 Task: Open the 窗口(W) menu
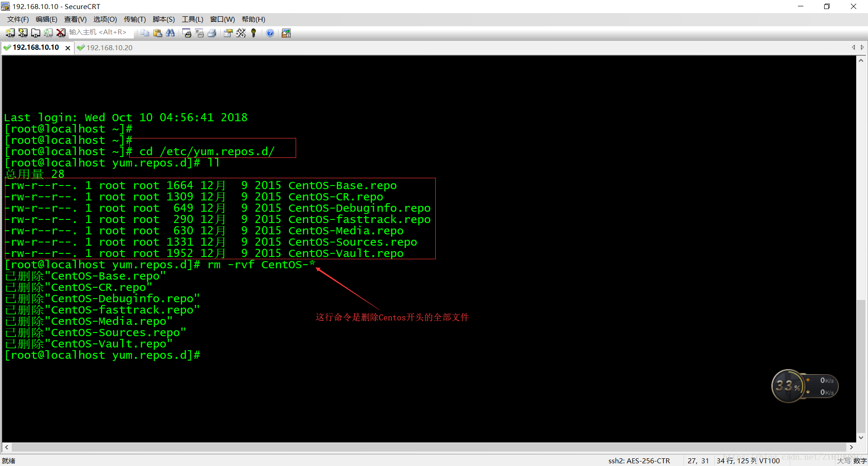tap(222, 19)
